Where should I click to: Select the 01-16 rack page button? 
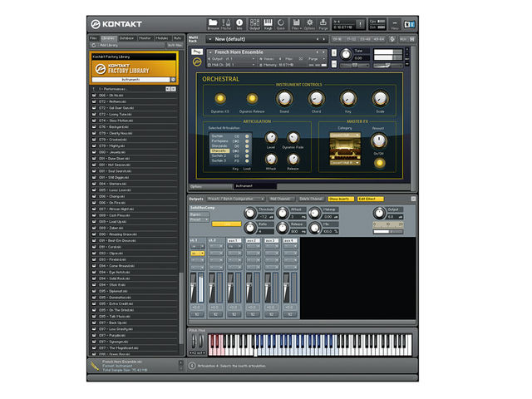click(337, 39)
